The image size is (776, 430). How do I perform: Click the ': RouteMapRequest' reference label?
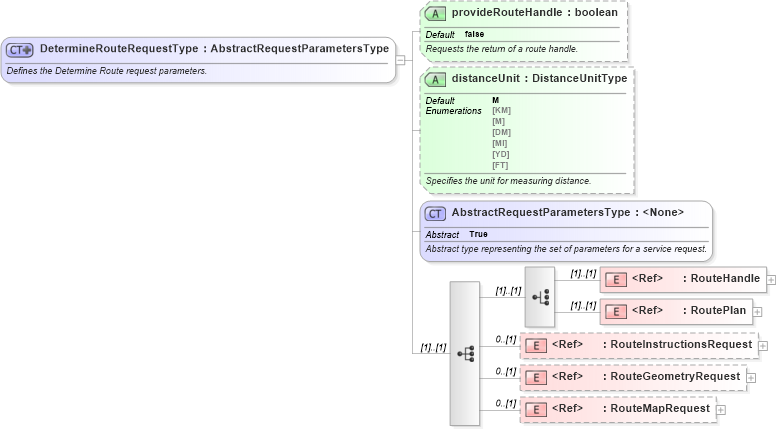656,408
